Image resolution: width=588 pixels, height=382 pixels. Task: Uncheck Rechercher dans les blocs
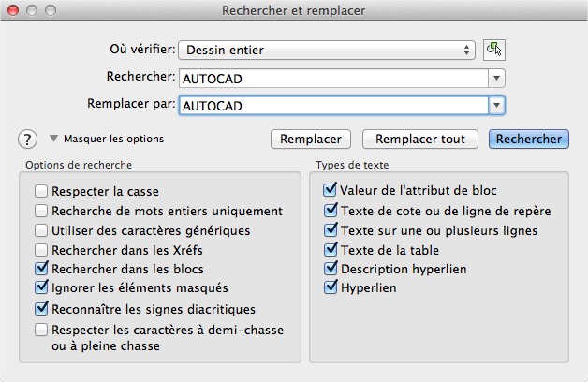coord(41,269)
